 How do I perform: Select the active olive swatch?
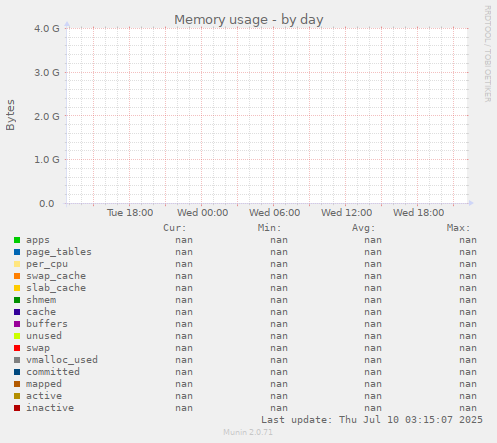17,396
